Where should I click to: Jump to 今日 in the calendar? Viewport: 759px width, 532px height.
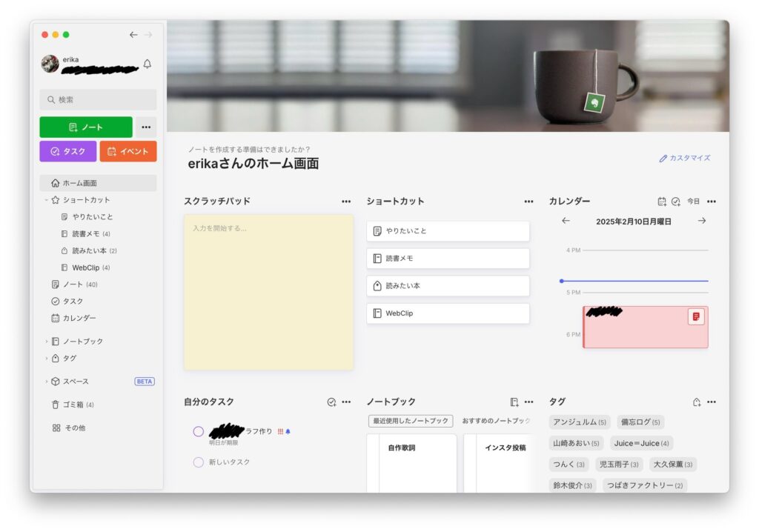(693, 202)
